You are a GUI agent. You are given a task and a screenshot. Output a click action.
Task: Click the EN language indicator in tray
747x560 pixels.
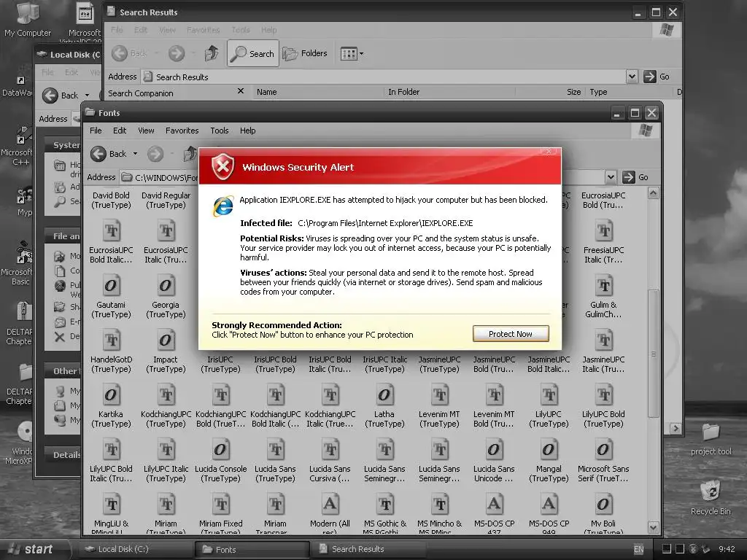click(x=639, y=549)
